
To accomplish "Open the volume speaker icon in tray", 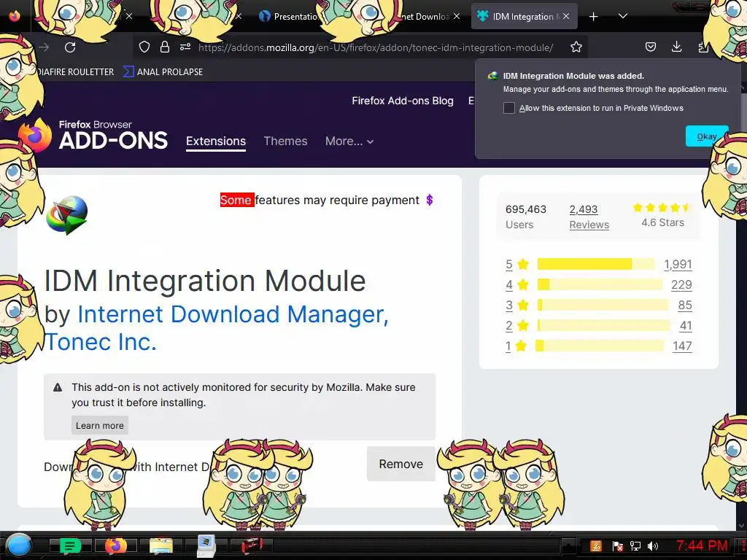I will (653, 546).
